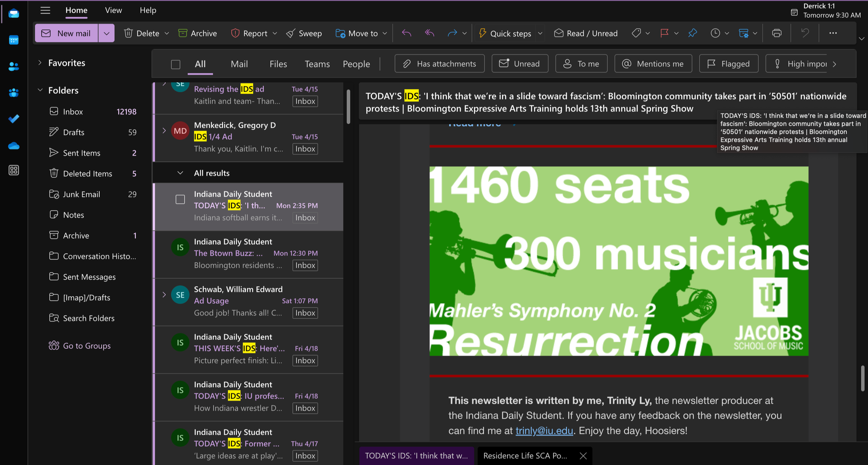Toggle the Unread filter

(520, 64)
